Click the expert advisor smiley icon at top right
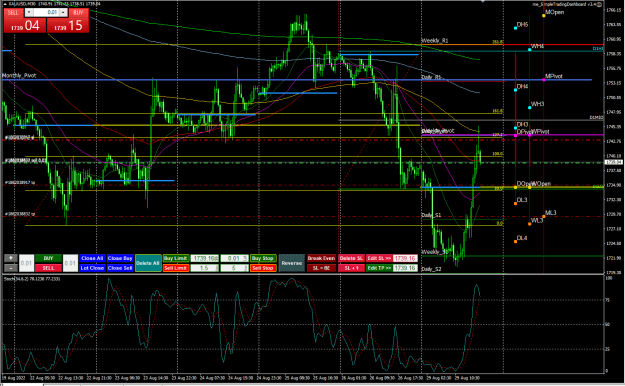Screen dimensions: 625x386 click(599, 4)
